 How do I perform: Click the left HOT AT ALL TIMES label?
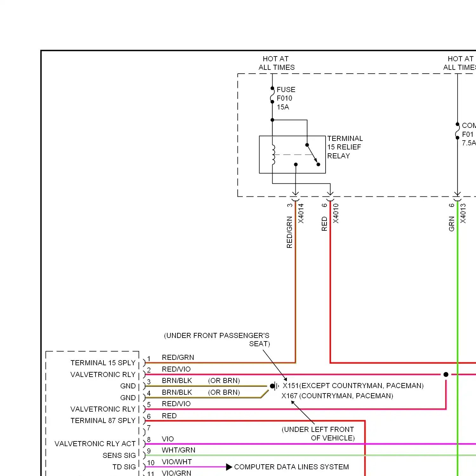coord(276,63)
